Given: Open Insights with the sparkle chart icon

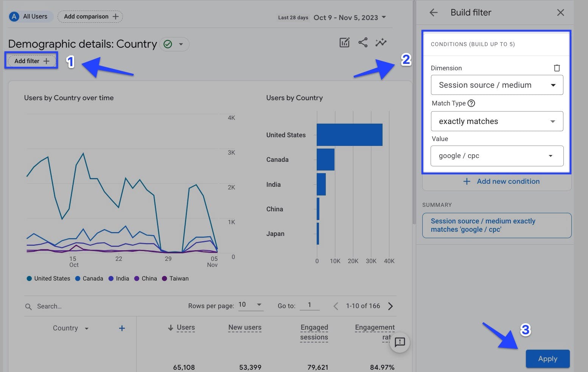Looking at the screenshot, I should pos(381,43).
